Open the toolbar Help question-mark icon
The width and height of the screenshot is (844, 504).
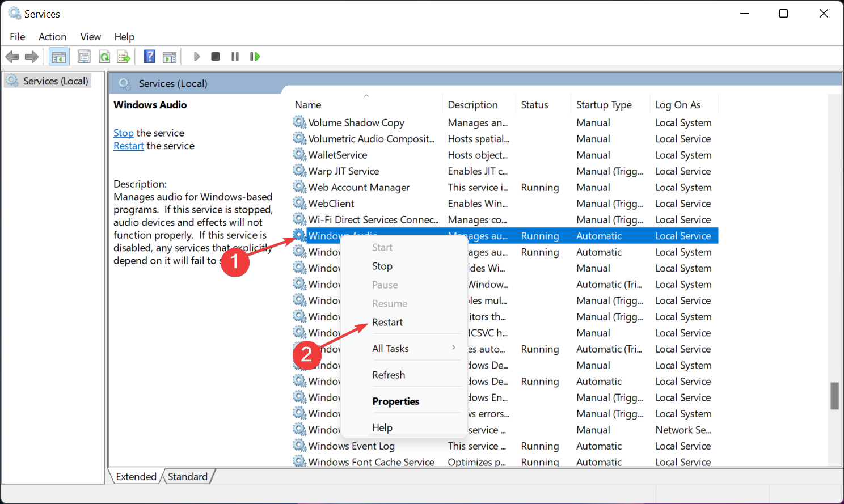(149, 57)
